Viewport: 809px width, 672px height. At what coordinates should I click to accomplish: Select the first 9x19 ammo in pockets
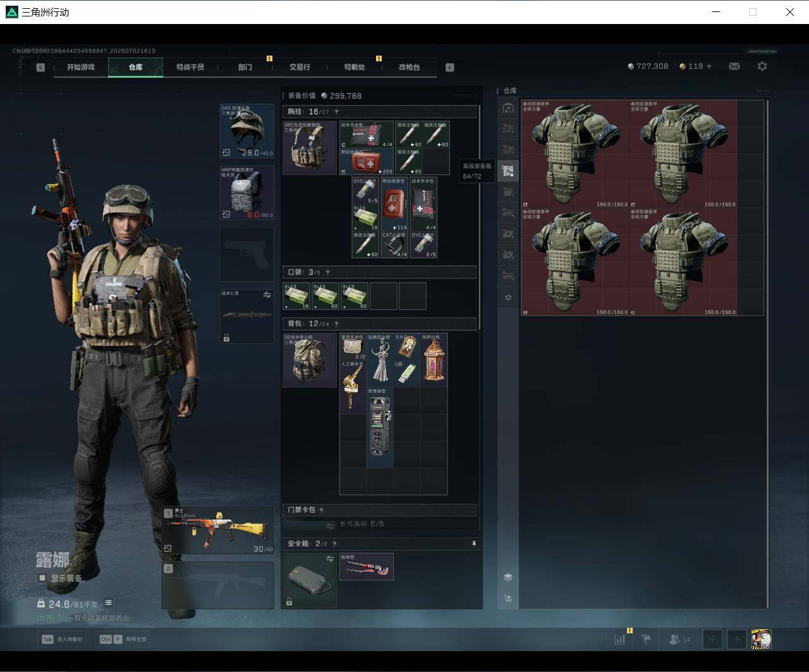[296, 296]
